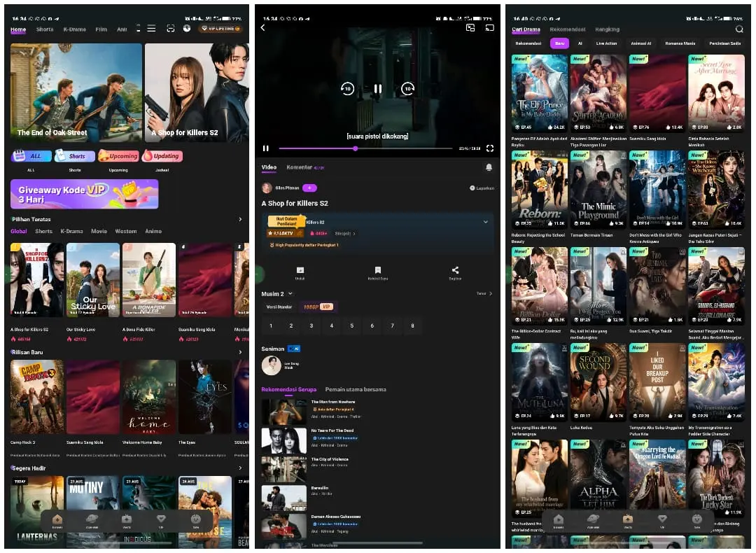Open Rilisan Baru section arrow
The image size is (756, 553).
click(240, 352)
